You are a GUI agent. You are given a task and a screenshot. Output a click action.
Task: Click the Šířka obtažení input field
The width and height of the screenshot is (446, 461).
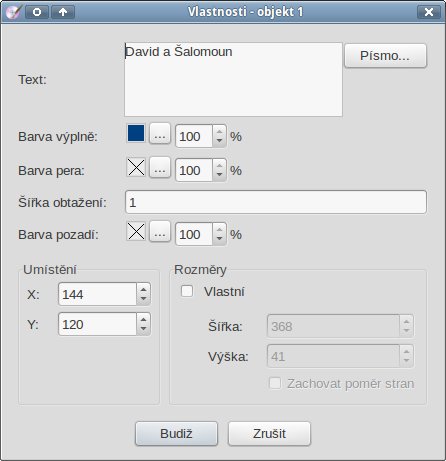276,202
